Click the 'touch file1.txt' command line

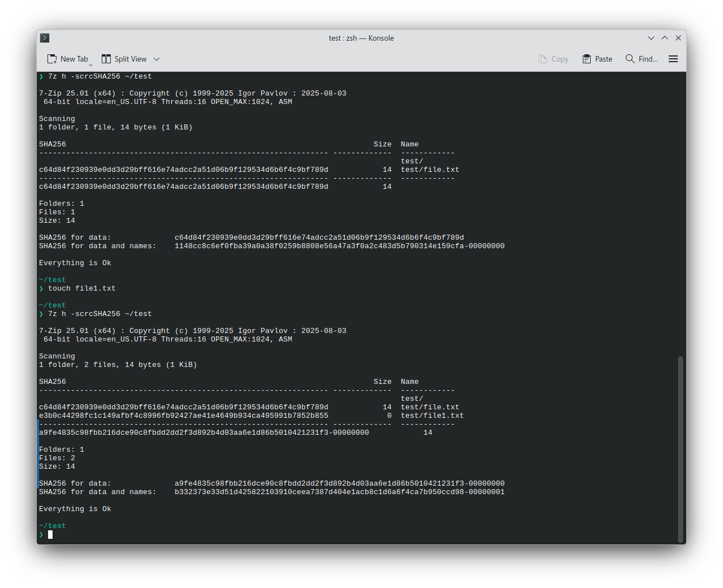tap(82, 288)
